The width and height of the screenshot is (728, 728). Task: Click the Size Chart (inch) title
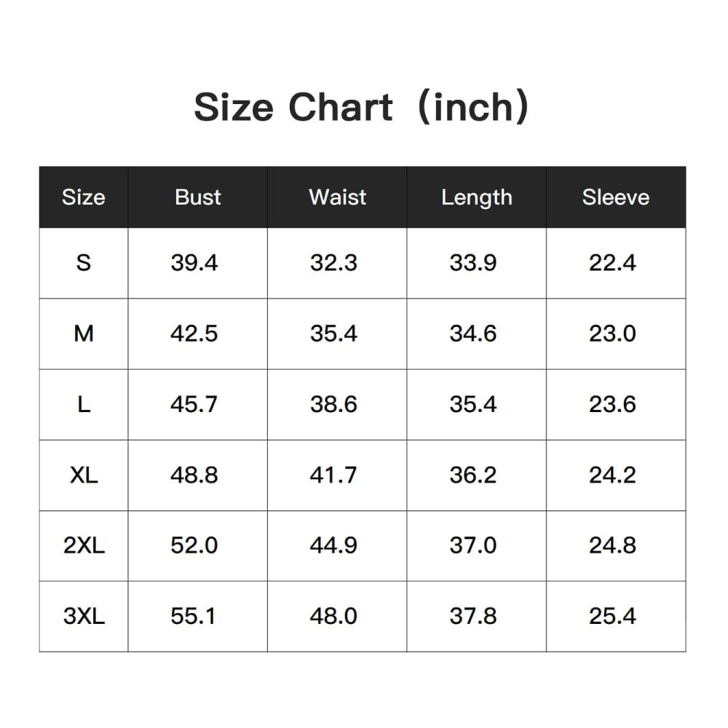[x=361, y=108]
